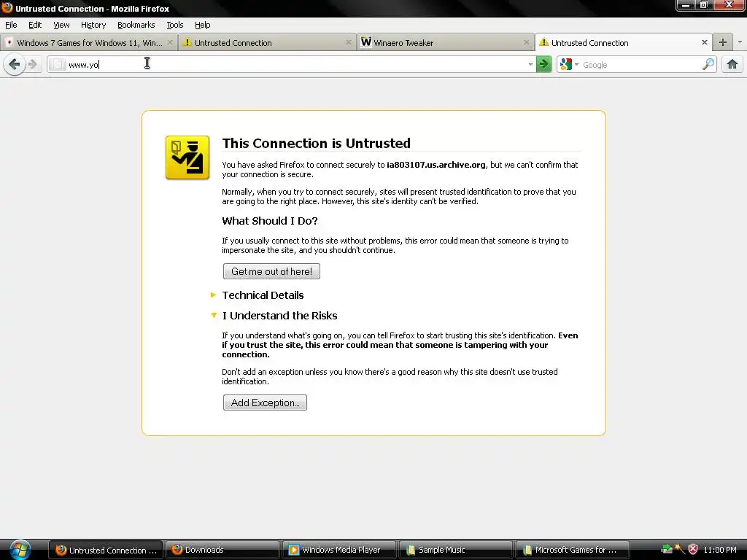The height and width of the screenshot is (560, 747).
Task: Click the Windows Start orb
Action: 20,550
